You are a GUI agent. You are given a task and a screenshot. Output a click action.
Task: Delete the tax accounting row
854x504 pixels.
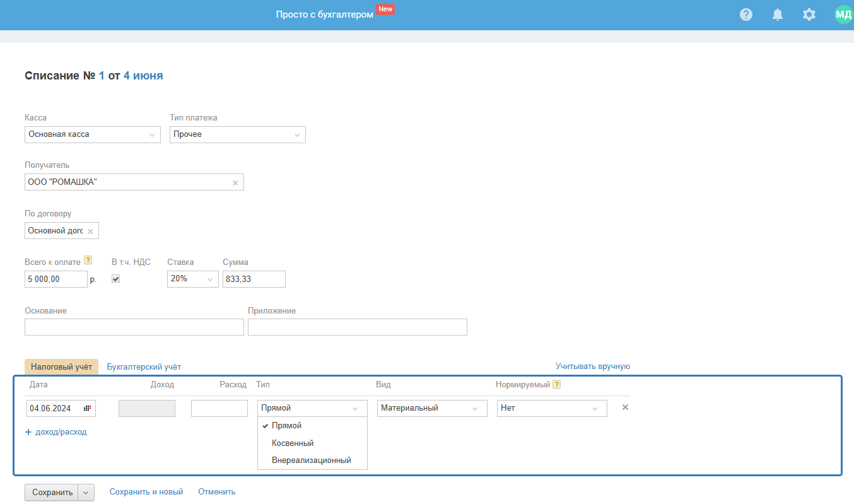(625, 407)
